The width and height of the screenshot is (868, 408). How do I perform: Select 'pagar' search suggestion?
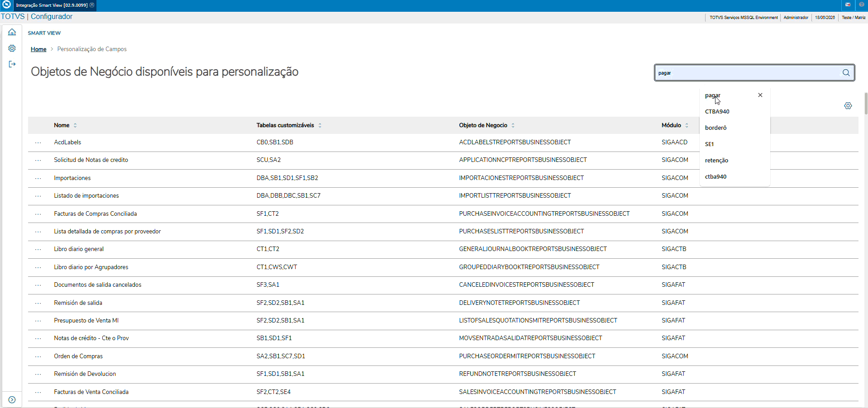pyautogui.click(x=713, y=95)
